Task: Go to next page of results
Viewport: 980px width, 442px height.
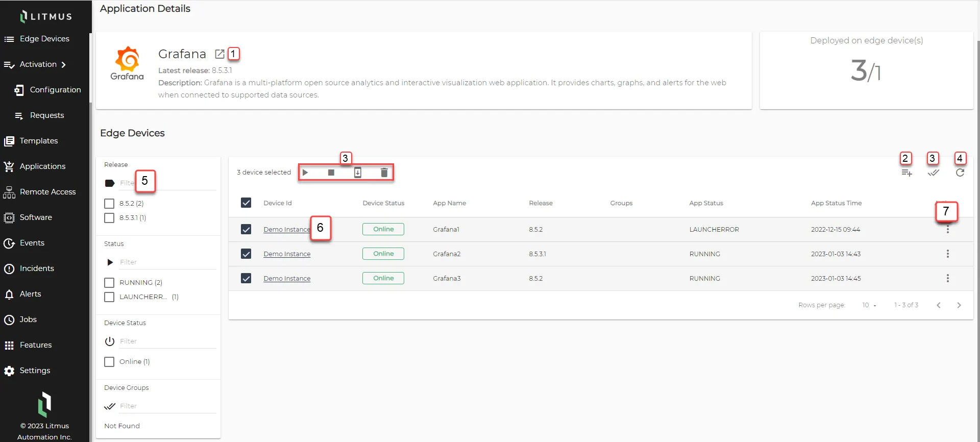Action: click(x=959, y=305)
